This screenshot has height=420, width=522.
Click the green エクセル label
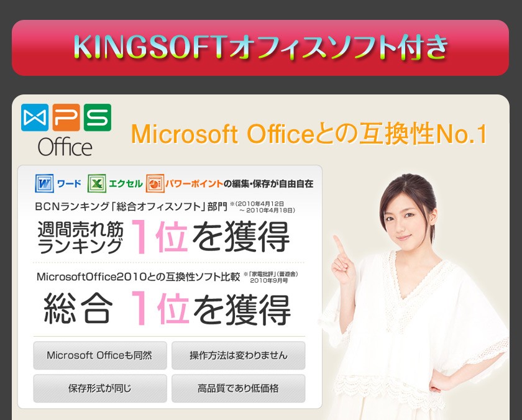(x=126, y=184)
